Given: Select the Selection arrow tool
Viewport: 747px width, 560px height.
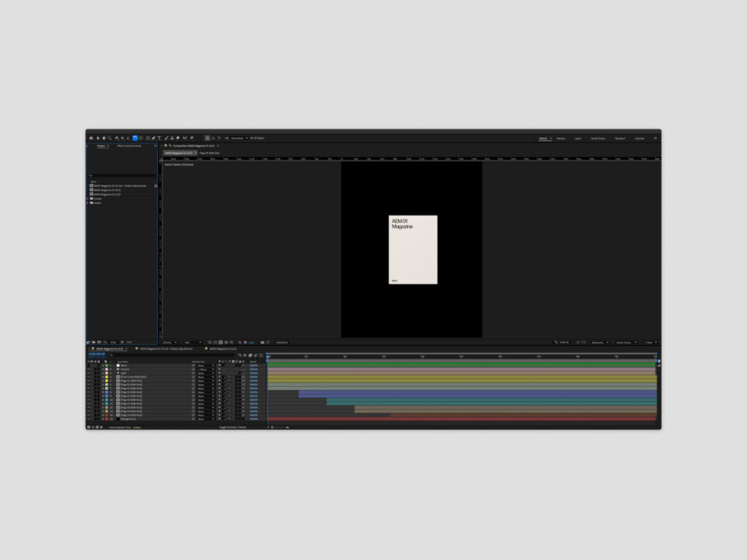Looking at the screenshot, I should pyautogui.click(x=98, y=138).
